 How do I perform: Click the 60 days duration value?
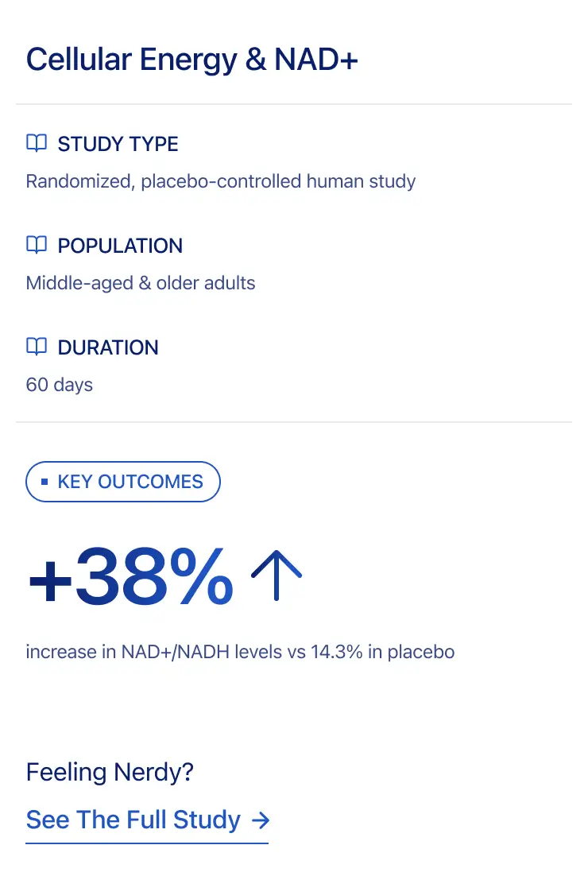60,385
